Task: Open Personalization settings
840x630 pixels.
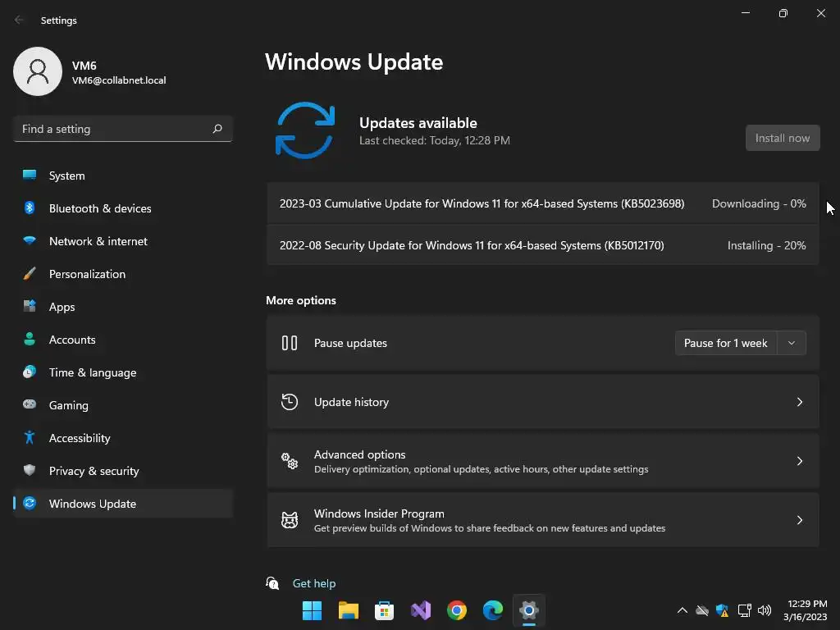Action: 123,273
